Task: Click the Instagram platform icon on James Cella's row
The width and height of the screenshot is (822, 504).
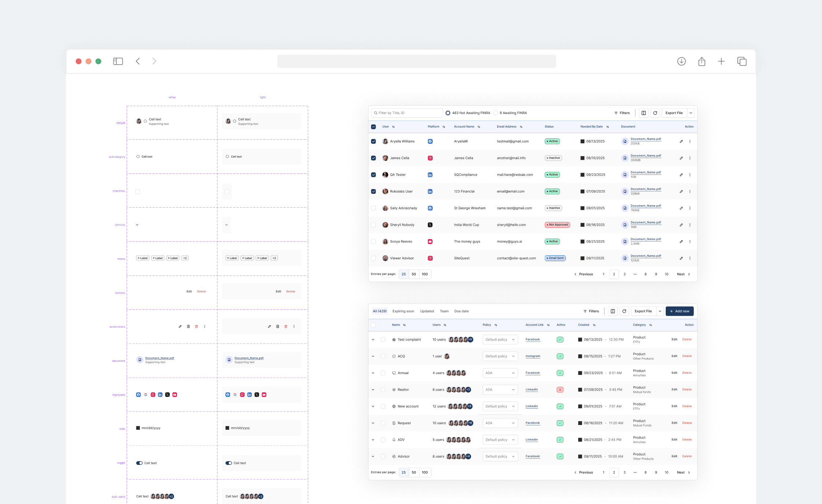Action: [x=430, y=158]
